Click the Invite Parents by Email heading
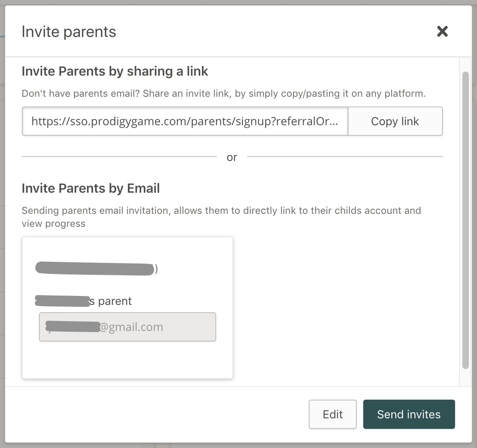The width and height of the screenshot is (477, 448). (x=91, y=188)
